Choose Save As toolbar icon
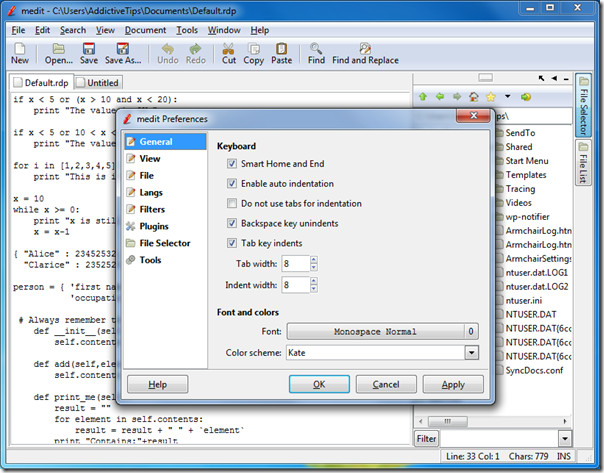 coord(123,53)
